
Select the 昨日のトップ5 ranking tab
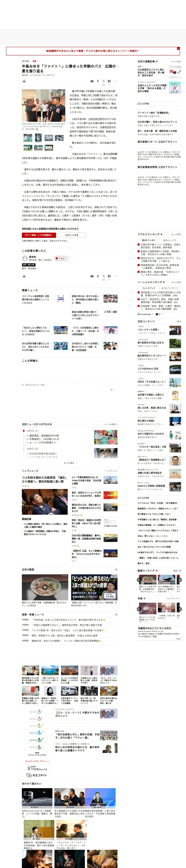point(170,240)
